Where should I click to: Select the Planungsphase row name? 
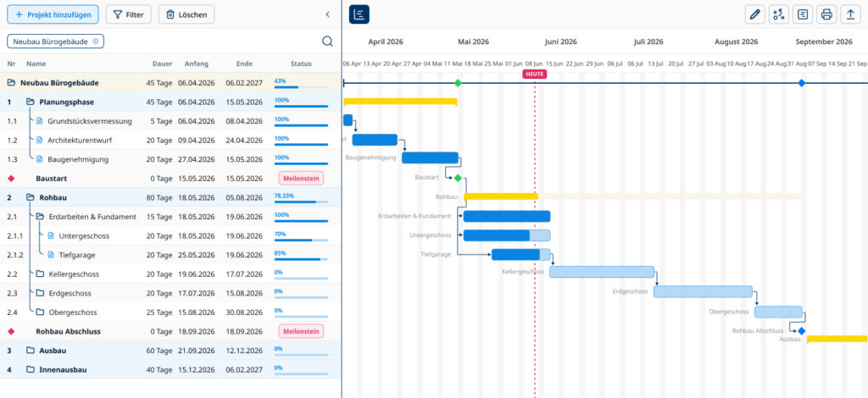coord(66,102)
